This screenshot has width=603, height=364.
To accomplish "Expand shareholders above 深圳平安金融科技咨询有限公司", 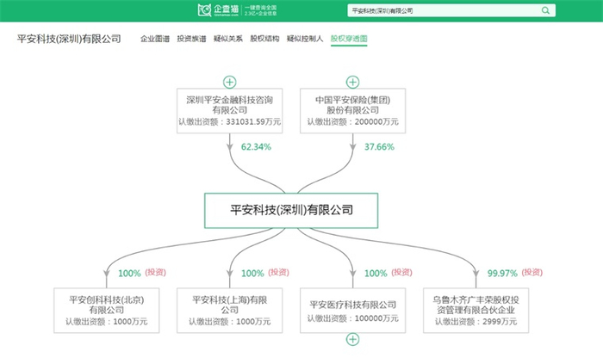I will point(230,82).
